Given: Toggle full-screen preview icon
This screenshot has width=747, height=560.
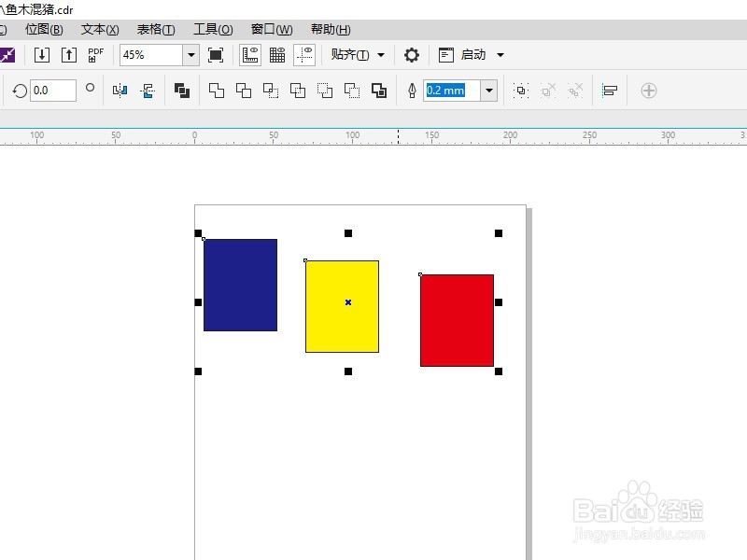Looking at the screenshot, I should pos(216,55).
